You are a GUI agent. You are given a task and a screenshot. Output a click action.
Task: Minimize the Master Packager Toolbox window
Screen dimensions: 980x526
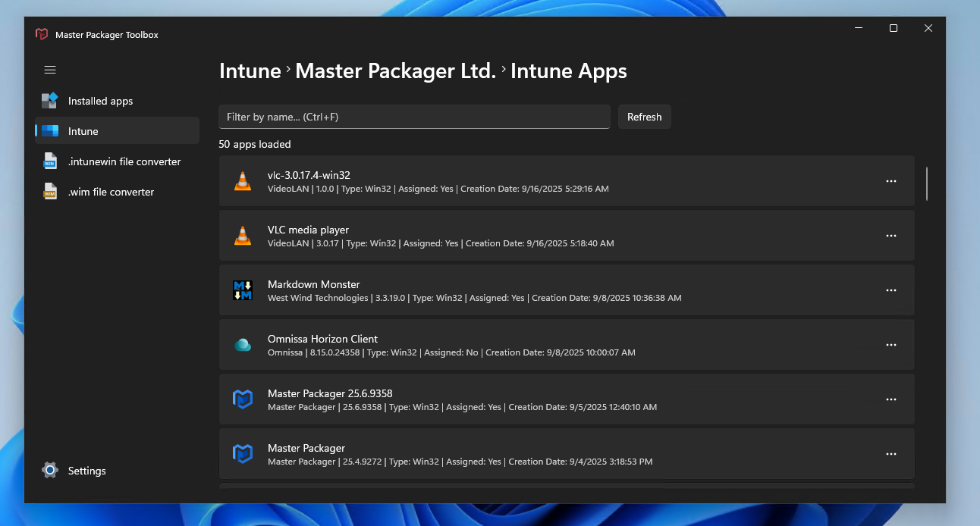[x=859, y=28]
